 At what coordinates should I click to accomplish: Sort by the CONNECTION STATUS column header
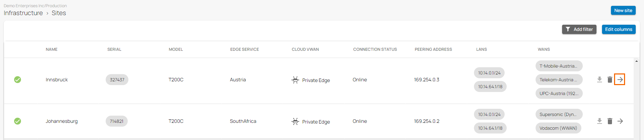[375, 49]
